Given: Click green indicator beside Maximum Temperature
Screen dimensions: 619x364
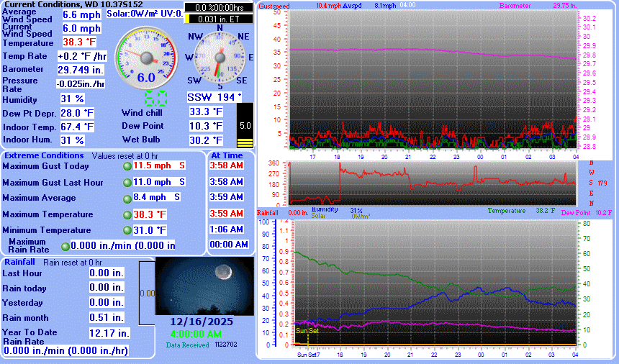Looking at the screenshot, I should (127, 214).
